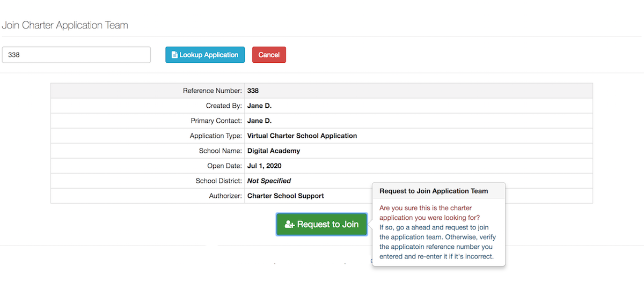This screenshot has height=282, width=644.
Task: Cancel the application lookup
Action: click(269, 55)
